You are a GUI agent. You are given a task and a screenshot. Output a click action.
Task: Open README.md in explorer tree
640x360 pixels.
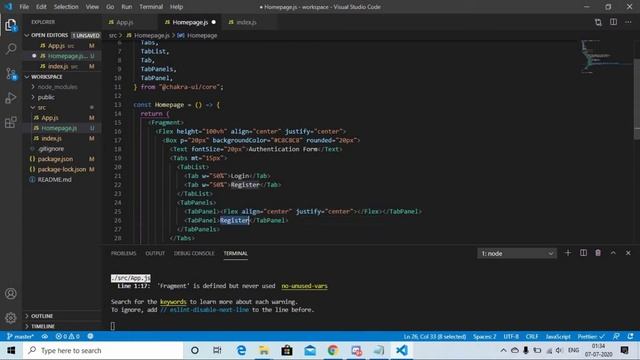pos(54,180)
